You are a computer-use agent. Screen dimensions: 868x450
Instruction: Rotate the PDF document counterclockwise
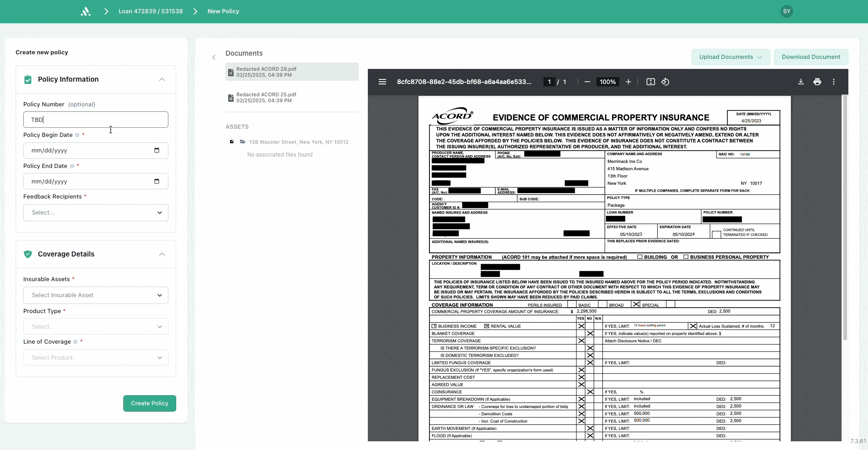[665, 82]
